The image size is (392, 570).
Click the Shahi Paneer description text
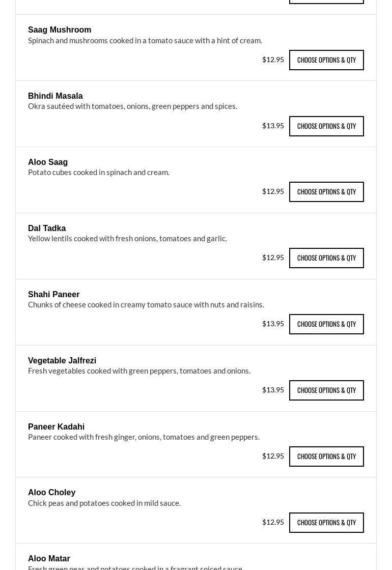click(146, 305)
